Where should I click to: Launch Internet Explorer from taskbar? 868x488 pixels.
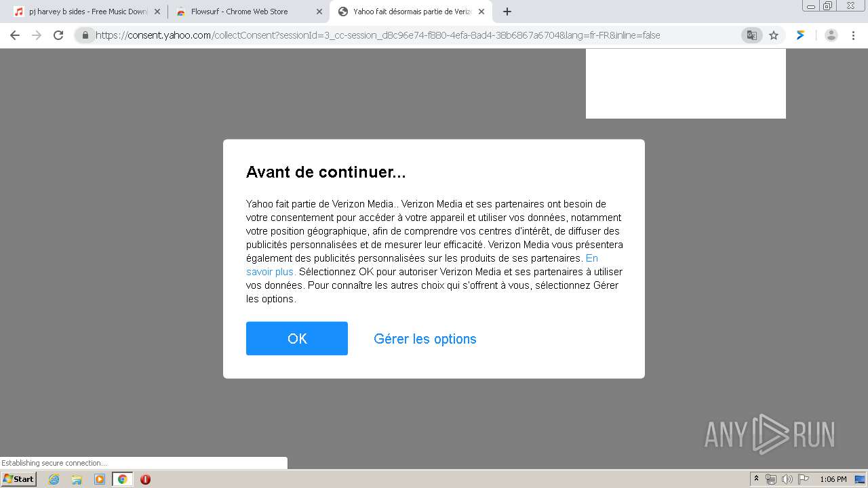coord(54,479)
